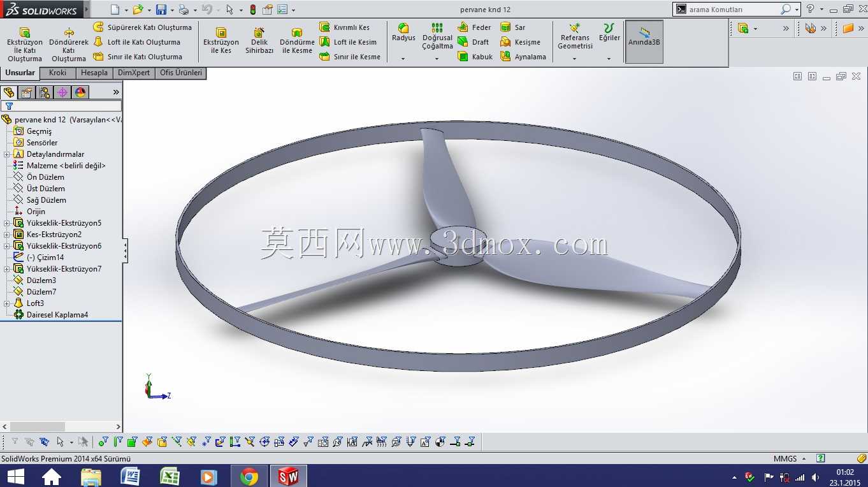Click the Draft tool
The width and height of the screenshot is (868, 487).
pyautogui.click(x=474, y=42)
